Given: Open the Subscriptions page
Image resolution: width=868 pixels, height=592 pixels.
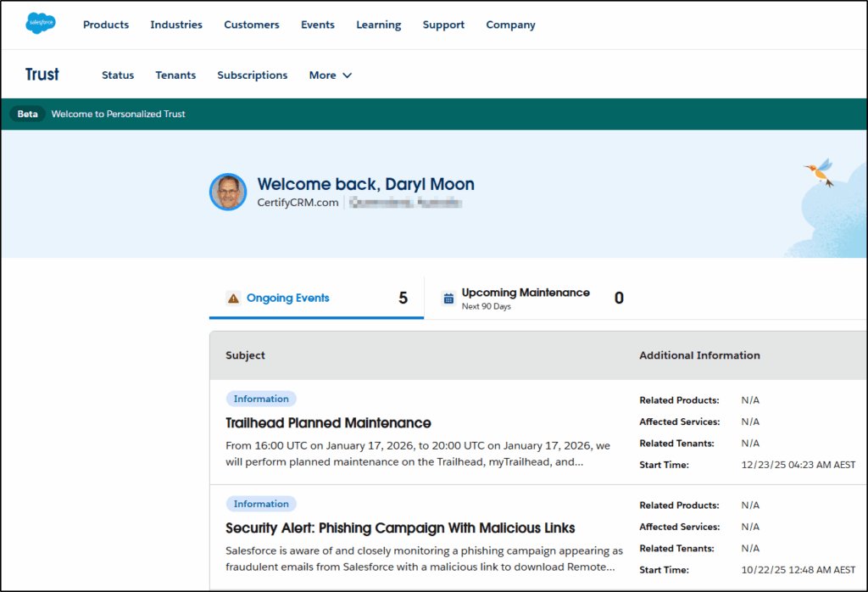Looking at the screenshot, I should coord(252,75).
